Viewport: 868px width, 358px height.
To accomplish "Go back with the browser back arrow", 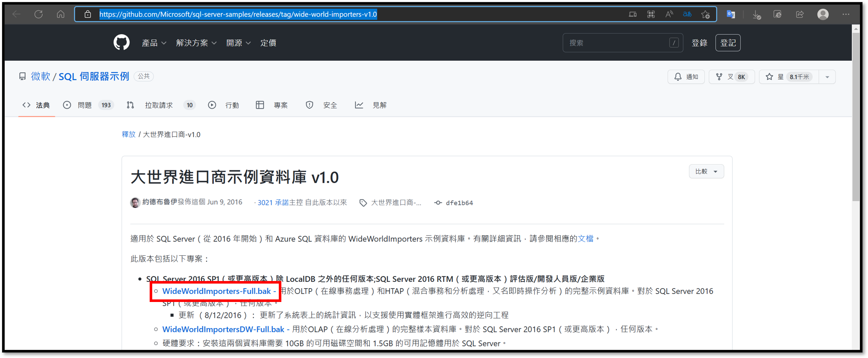I will (17, 14).
